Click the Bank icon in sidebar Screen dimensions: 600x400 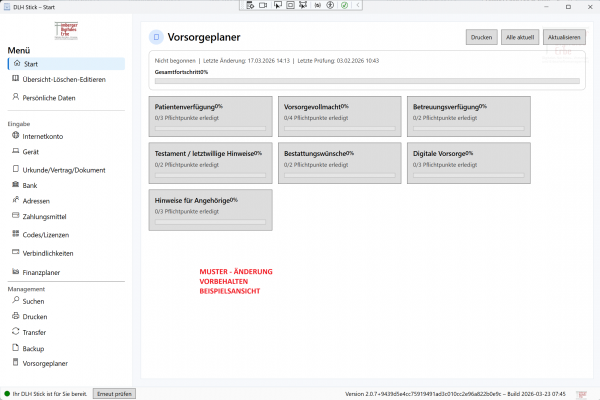tap(14, 185)
